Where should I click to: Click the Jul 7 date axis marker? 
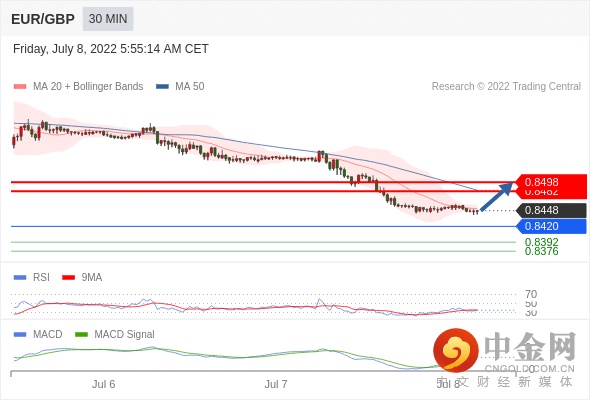point(276,384)
